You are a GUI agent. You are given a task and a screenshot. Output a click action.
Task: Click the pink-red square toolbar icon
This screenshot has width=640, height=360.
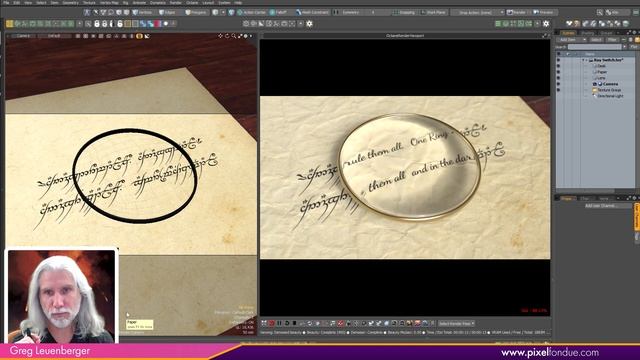pyautogui.click(x=158, y=24)
